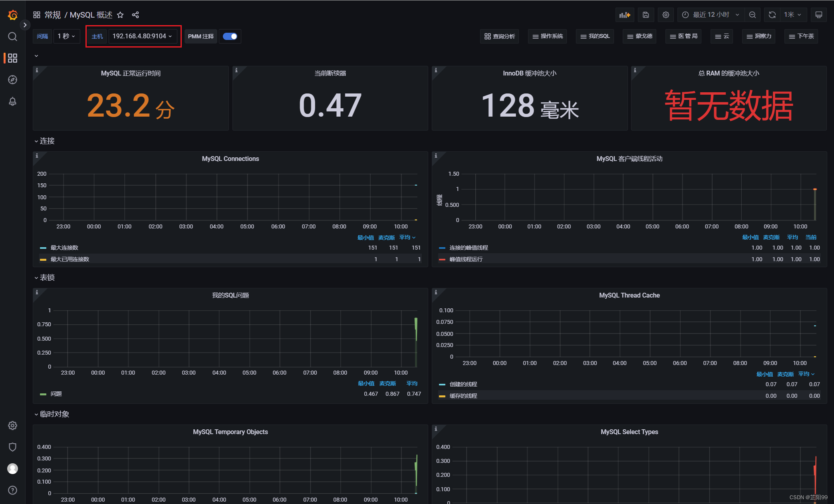
Task: Open the InnoDB 缓冲池大小 panel title menu
Action: click(529, 73)
